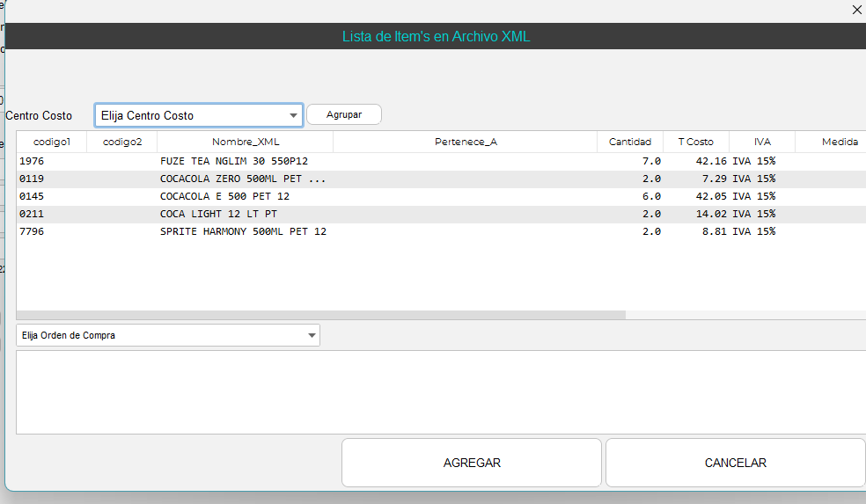
Task: Sort by the Cantidad column header
Action: (629, 142)
